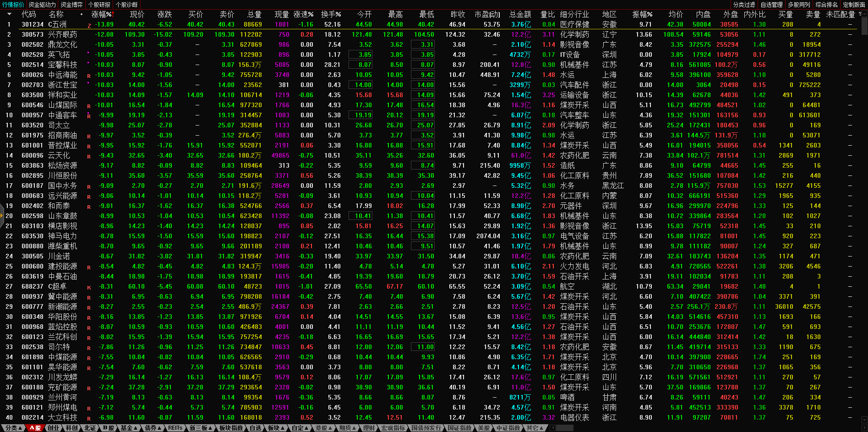The width and height of the screenshot is (868, 432).
Task: Click the horizontal scrollbar left arrow
Action: (x=553, y=428)
